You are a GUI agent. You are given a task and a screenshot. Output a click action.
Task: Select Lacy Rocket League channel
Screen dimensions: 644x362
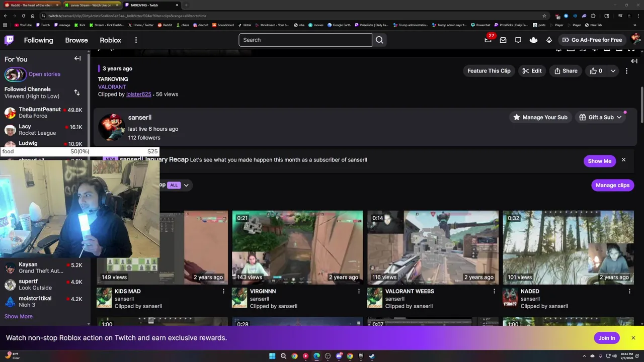(45, 130)
